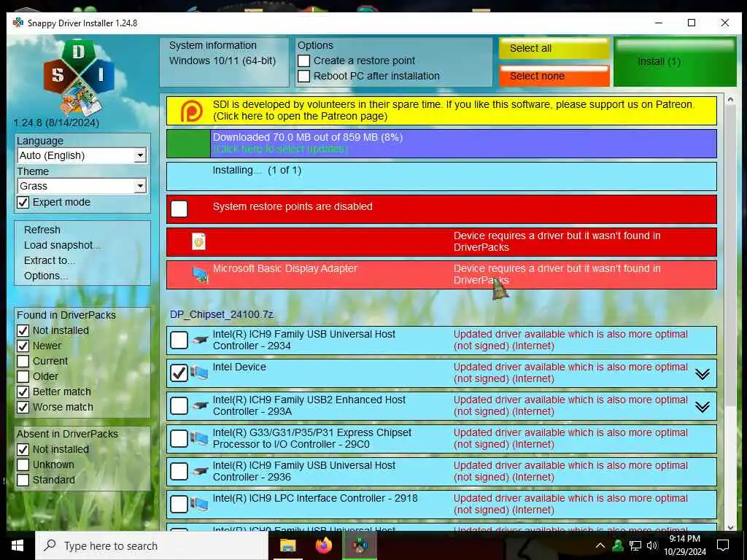The height and width of the screenshot is (560, 747).
Task: Open the Windows Start menu
Action: coord(18,545)
